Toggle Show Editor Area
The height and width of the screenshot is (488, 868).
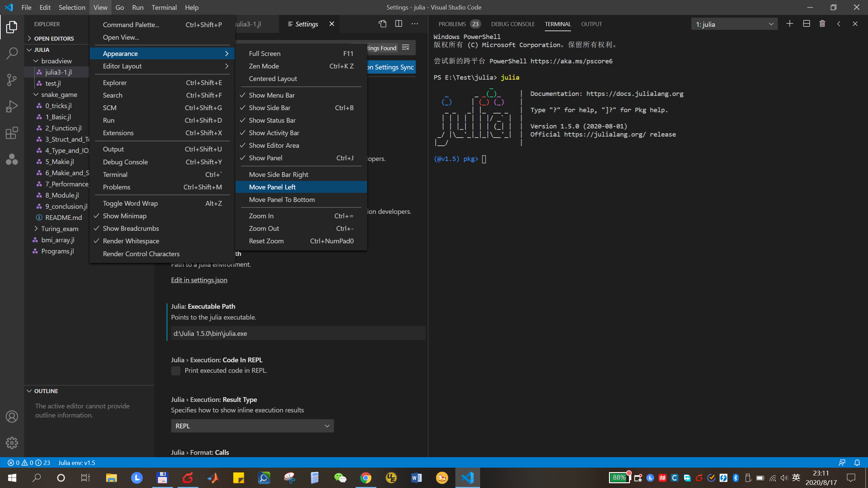301,145
